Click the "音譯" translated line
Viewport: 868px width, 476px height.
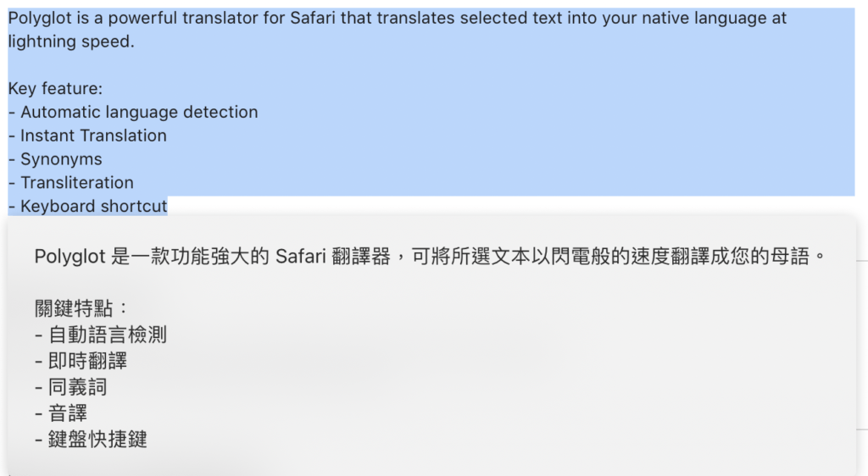[61, 413]
